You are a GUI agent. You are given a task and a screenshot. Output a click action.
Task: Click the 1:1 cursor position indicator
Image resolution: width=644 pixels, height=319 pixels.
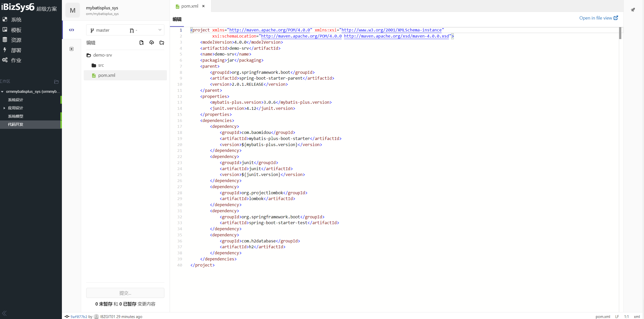[626, 316]
